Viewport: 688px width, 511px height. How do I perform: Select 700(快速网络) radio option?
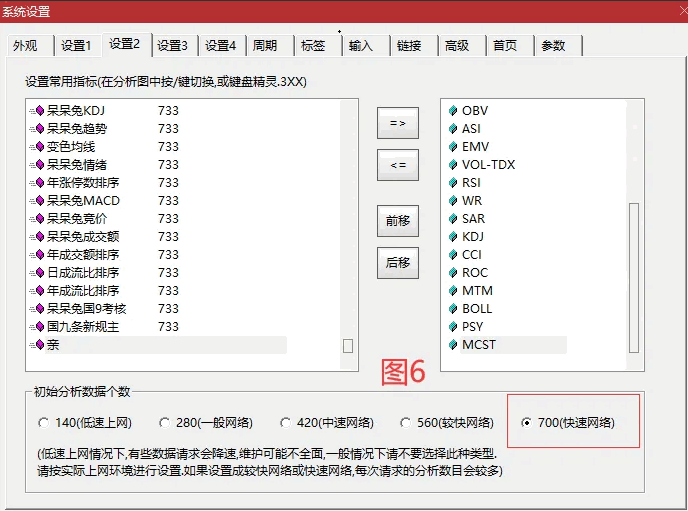(526, 423)
